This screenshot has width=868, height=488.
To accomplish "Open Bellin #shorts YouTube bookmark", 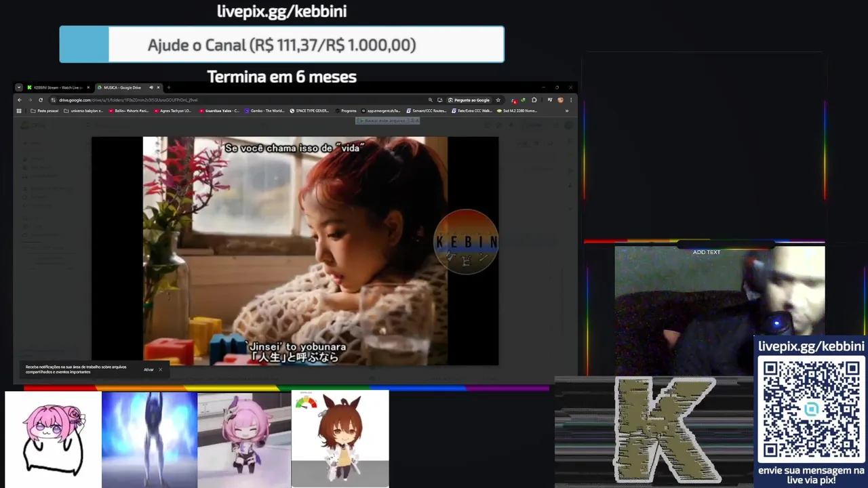I will 129,110.
